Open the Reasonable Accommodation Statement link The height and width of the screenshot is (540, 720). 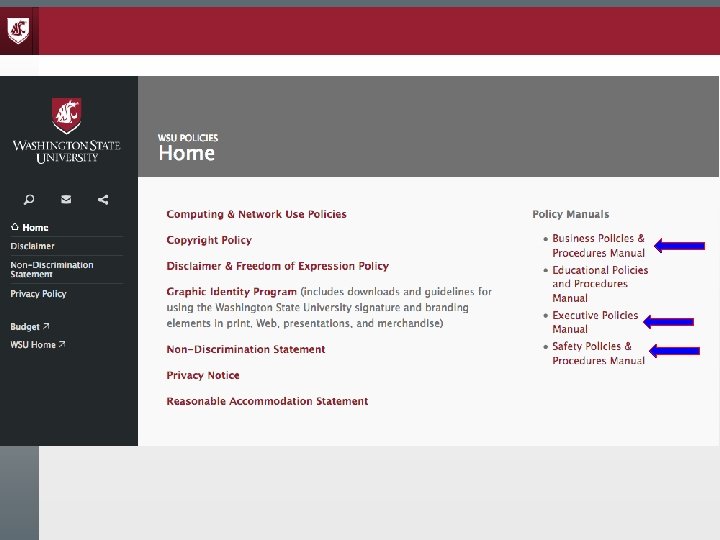click(x=267, y=401)
